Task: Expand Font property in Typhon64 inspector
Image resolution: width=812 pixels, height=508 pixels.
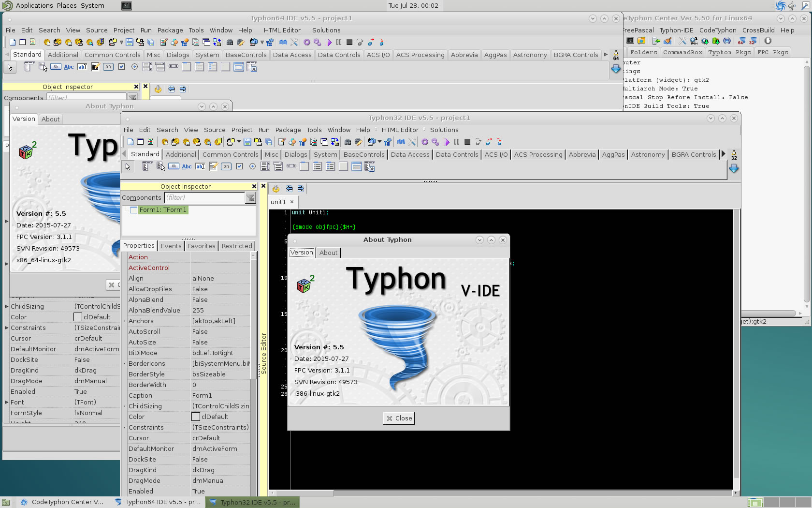Action: click(7, 403)
